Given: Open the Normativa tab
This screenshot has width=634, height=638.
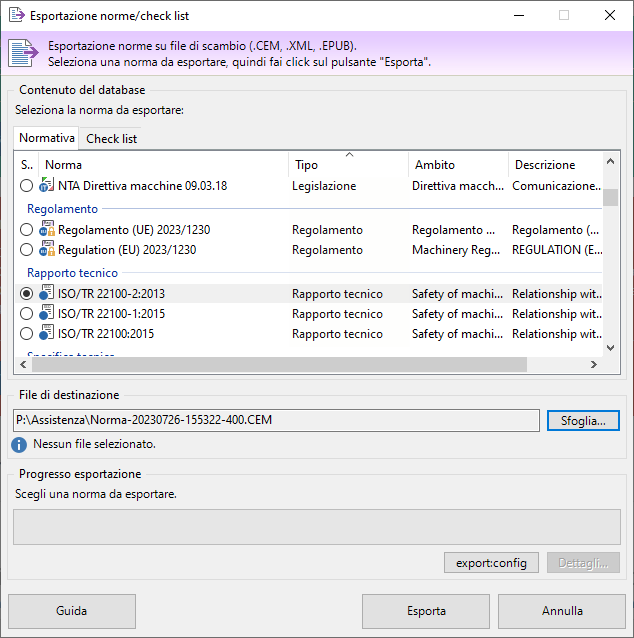Looking at the screenshot, I should click(47, 138).
